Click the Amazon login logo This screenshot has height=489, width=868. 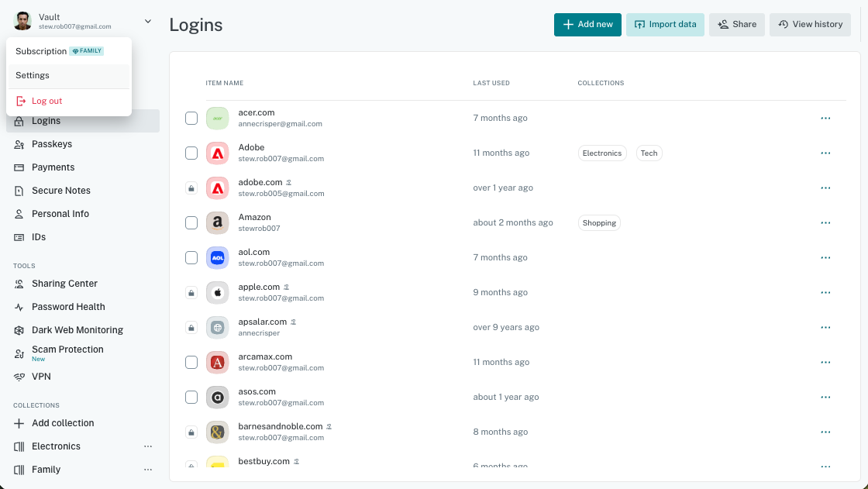tap(218, 223)
